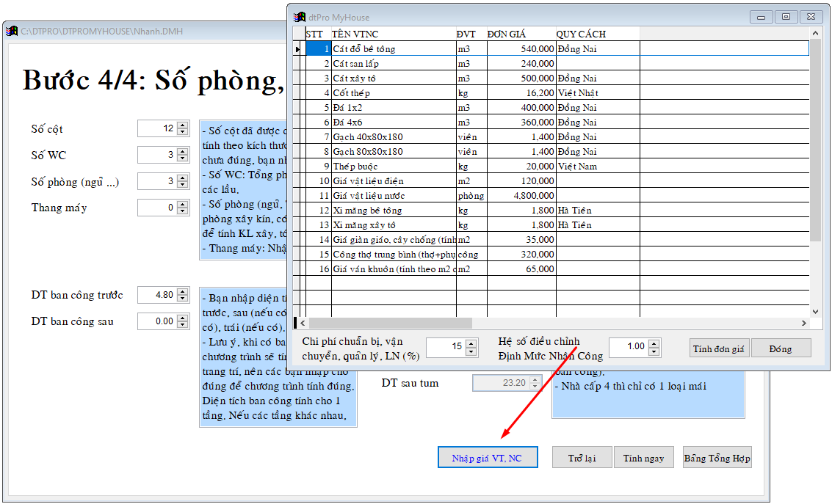Increase DT ban công sau value
832x504 pixels.
pyautogui.click(x=183, y=318)
